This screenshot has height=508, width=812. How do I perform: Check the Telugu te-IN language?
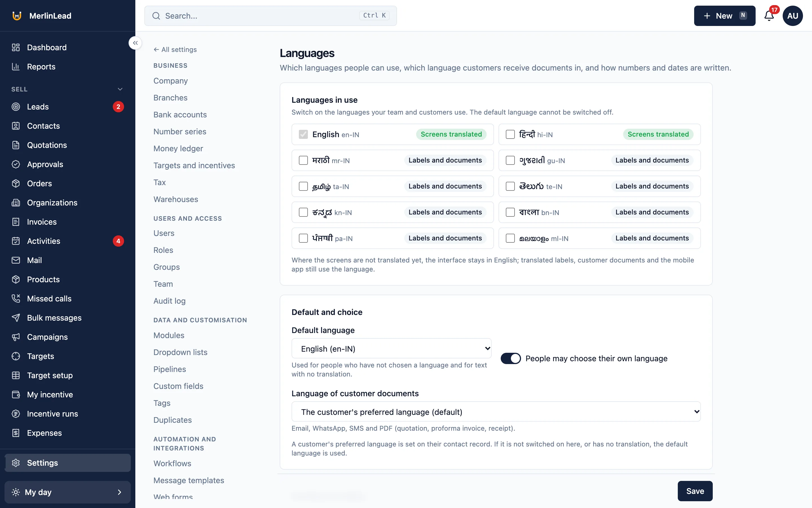(510, 186)
